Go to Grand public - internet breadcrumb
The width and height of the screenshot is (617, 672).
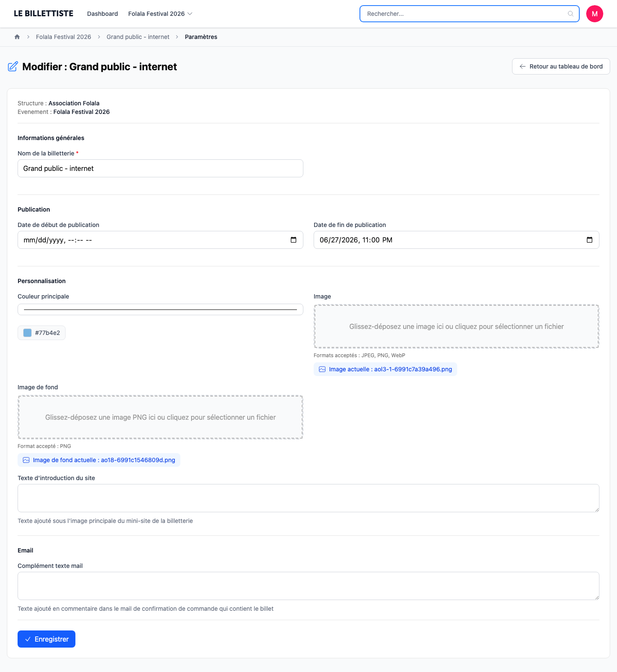coord(138,37)
